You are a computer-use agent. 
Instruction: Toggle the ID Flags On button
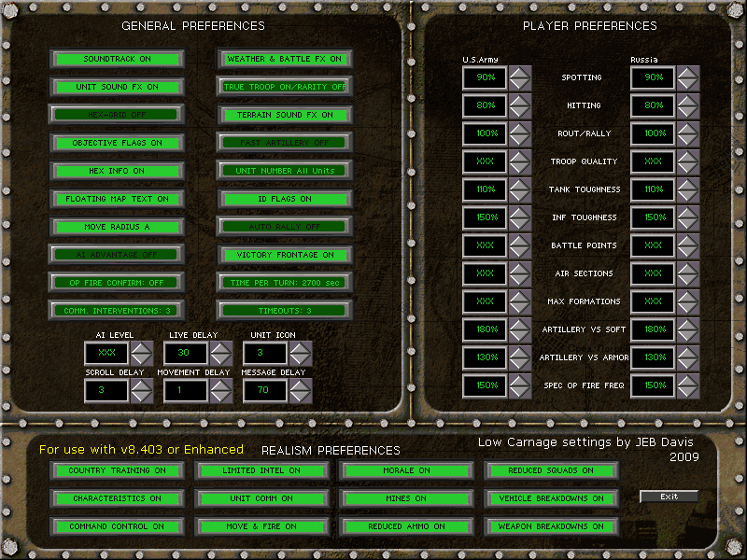(x=285, y=199)
